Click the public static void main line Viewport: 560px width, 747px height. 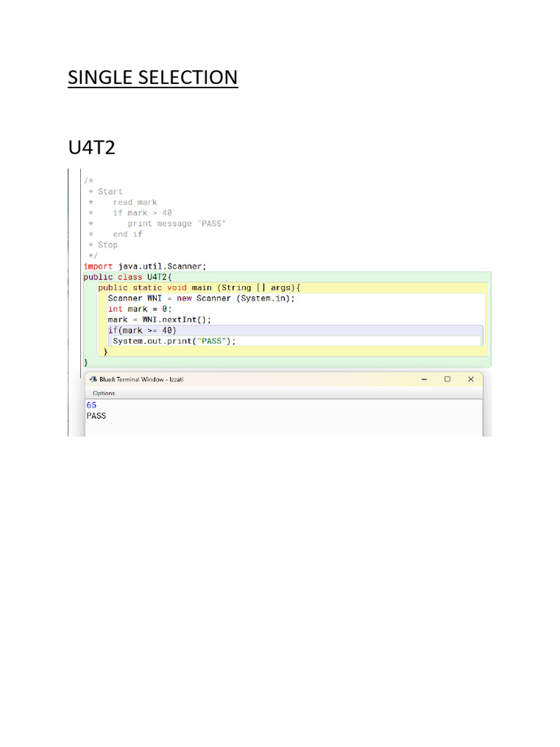(x=199, y=287)
